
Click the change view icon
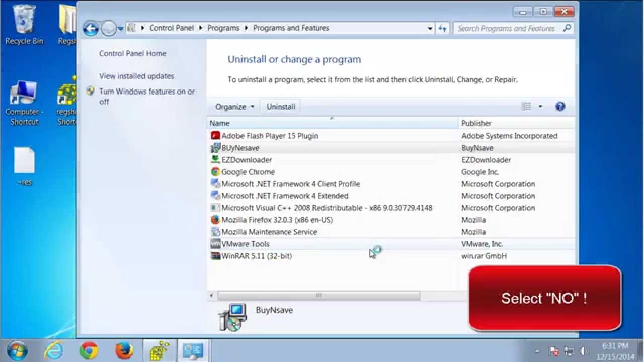click(x=526, y=106)
